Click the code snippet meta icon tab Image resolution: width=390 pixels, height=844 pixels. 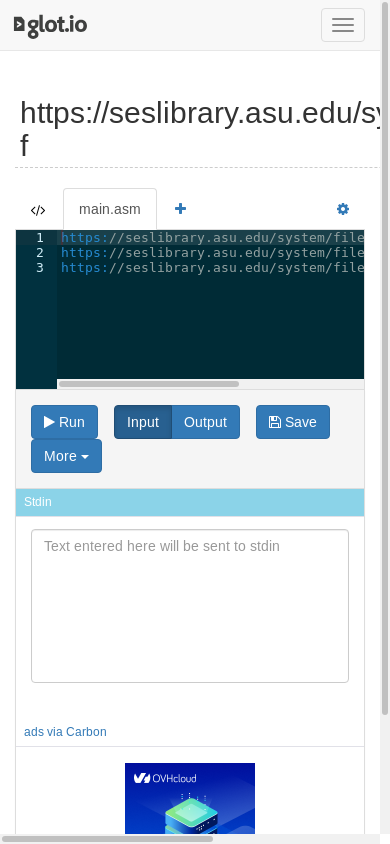tap(38, 210)
